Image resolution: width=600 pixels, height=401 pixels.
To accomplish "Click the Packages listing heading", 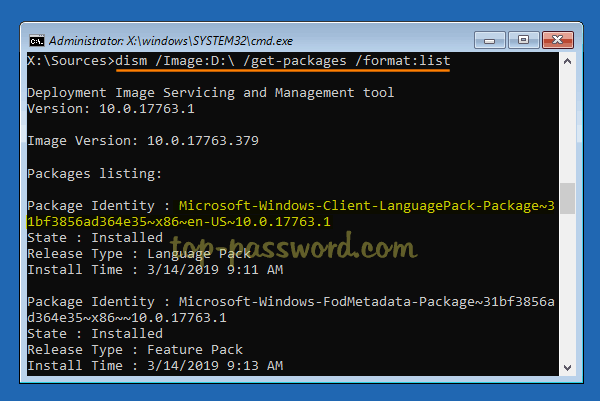I will pyautogui.click(x=94, y=173).
